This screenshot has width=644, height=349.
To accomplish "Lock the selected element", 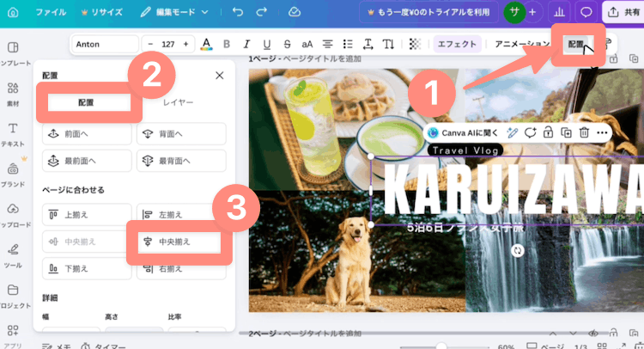I will [548, 132].
